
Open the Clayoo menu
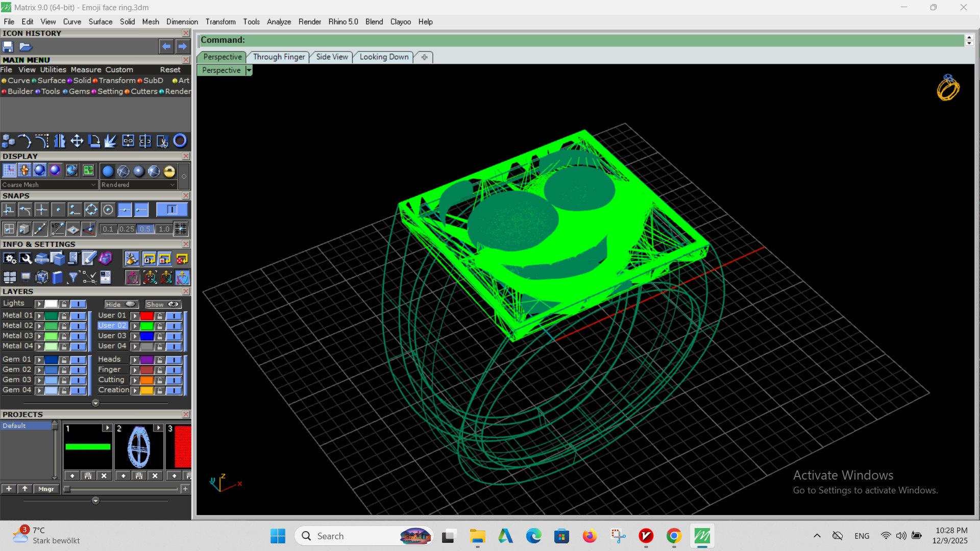click(401, 22)
